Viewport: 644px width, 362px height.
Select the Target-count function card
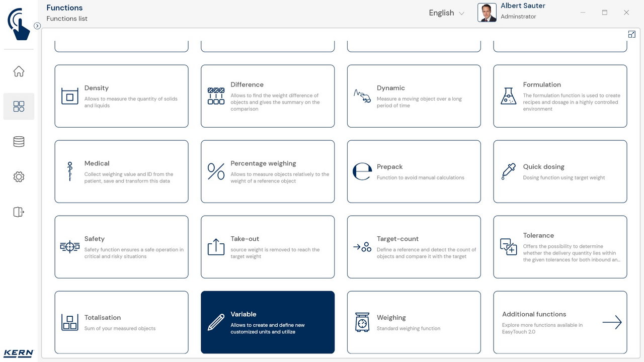tap(414, 247)
